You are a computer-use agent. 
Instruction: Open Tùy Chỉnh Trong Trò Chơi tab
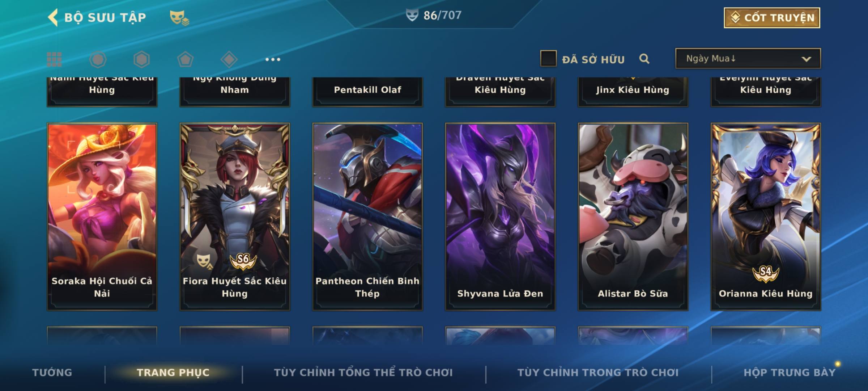click(598, 372)
